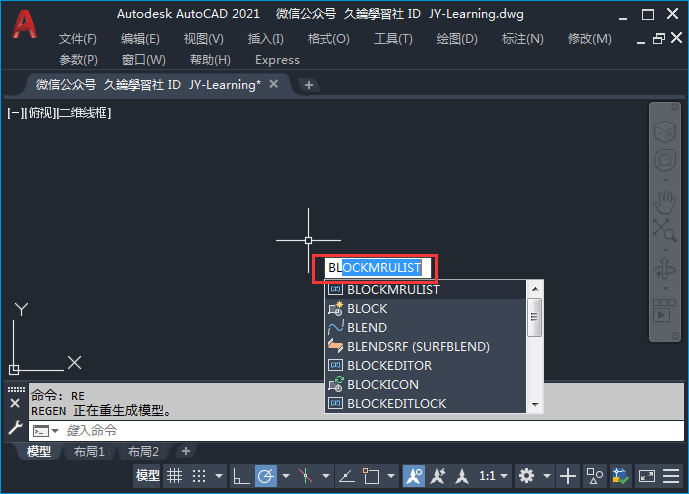The width and height of the screenshot is (689, 494).
Task: Open the 修改(M) menu
Action: pos(590,39)
